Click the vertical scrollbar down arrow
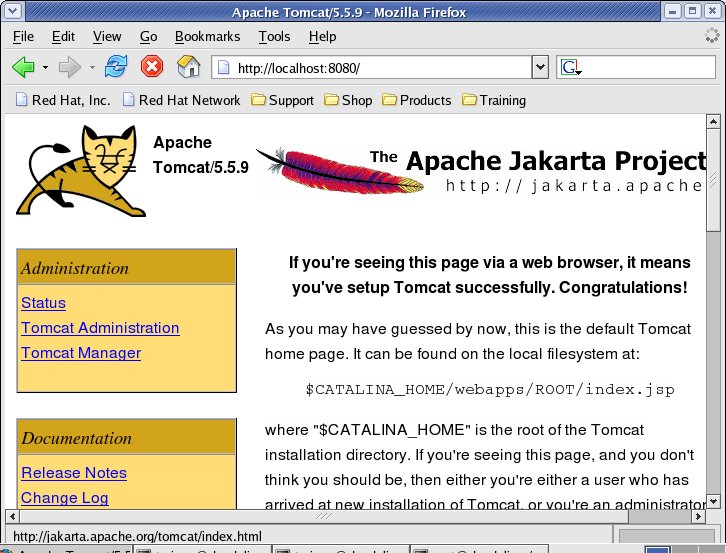The height and width of the screenshot is (553, 726). click(713, 502)
